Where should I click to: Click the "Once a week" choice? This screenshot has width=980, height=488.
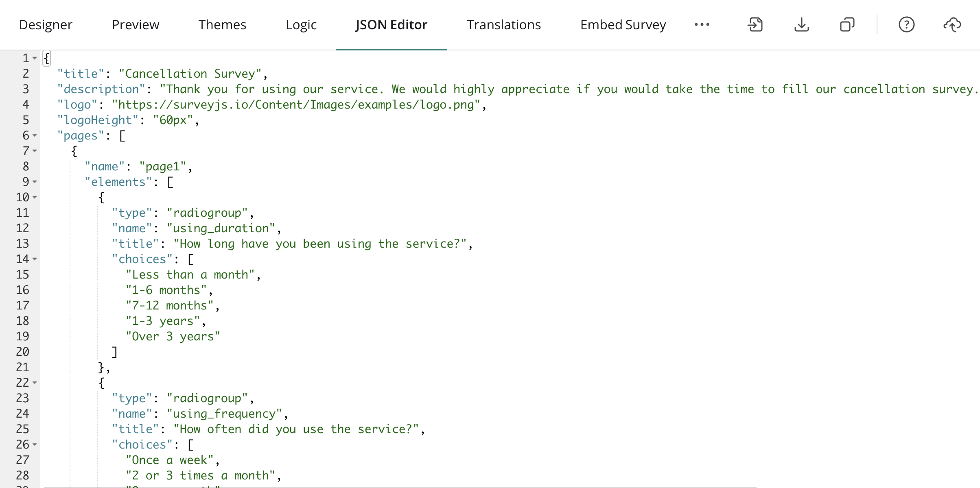coord(170,460)
